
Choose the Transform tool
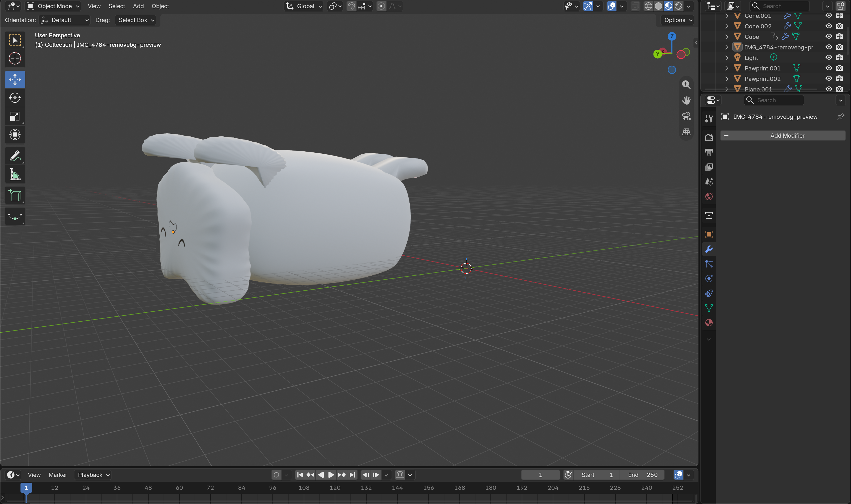coord(15,135)
